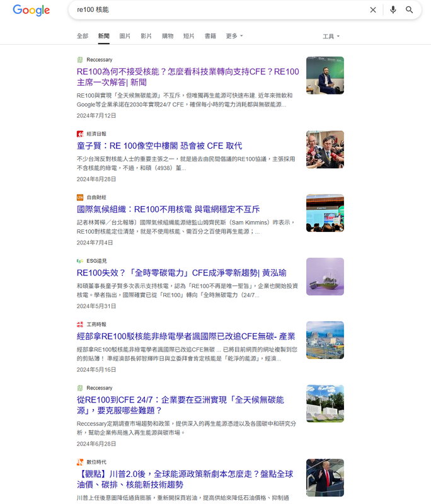The height and width of the screenshot is (504, 431).
Task: Open article 【觀點】川普2.0後
Action: [185, 479]
